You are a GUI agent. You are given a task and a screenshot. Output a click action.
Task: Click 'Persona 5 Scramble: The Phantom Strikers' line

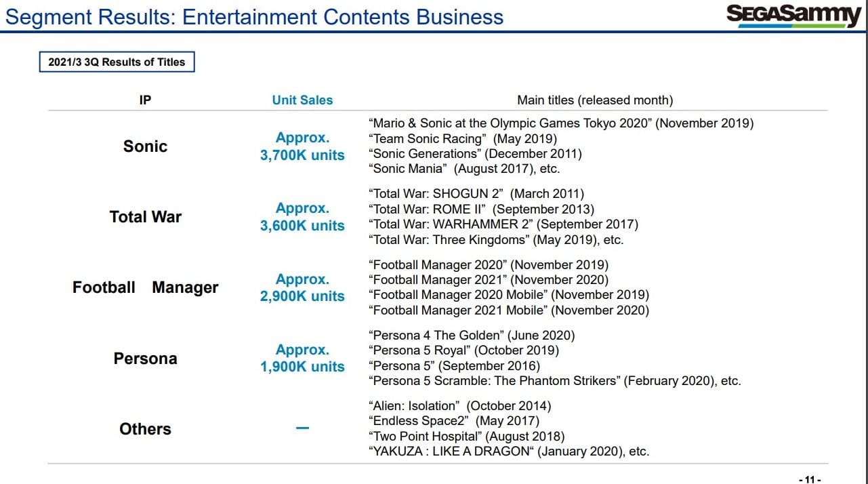pyautogui.click(x=555, y=381)
